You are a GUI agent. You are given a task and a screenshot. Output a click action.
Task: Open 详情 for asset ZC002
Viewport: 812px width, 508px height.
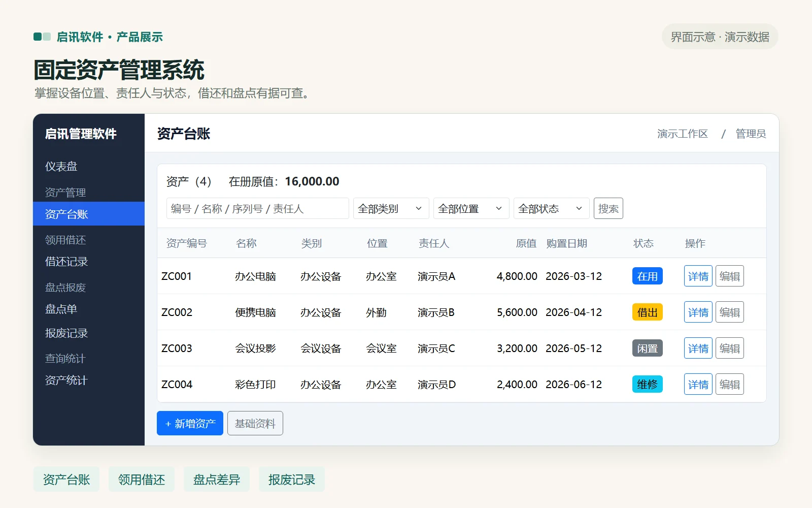pos(698,312)
